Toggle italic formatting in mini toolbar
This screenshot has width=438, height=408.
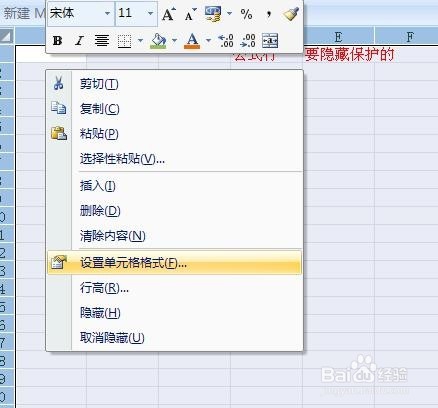click(x=79, y=41)
